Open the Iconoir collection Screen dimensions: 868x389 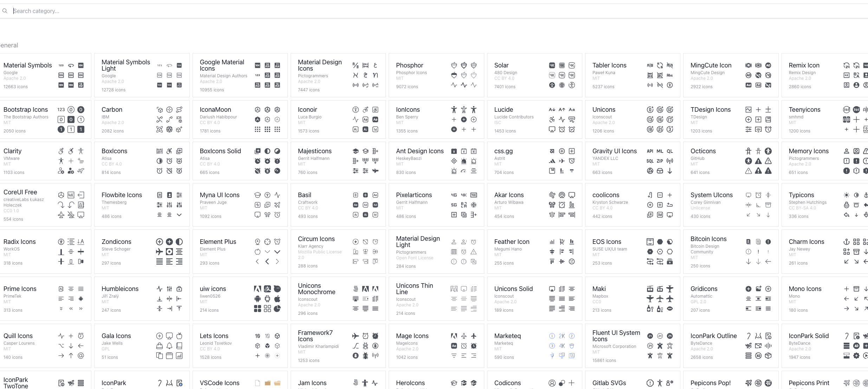[338, 119]
